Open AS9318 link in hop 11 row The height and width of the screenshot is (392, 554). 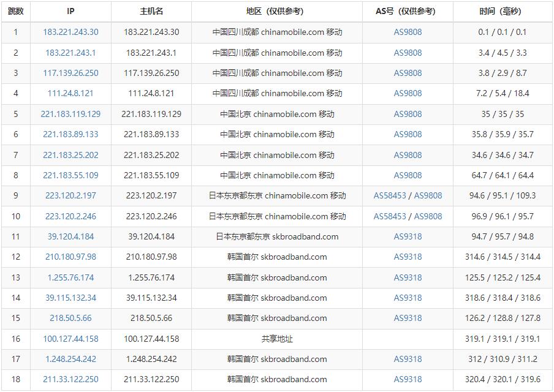click(408, 236)
